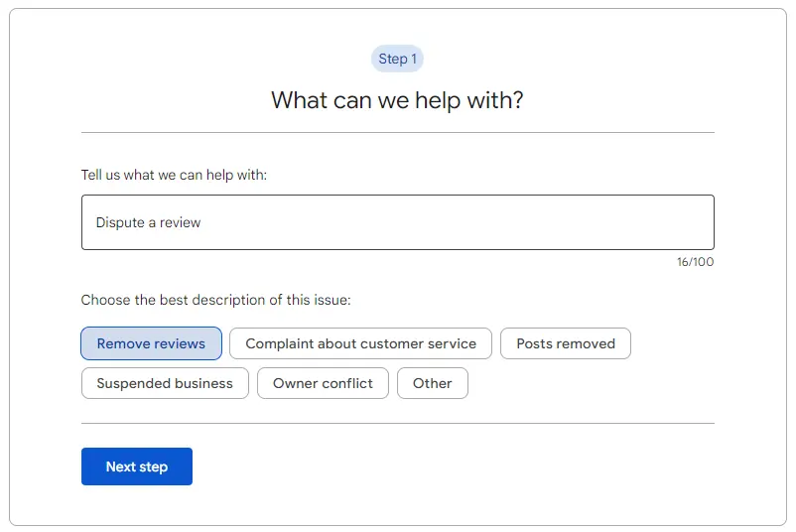
Task: Select the Owner conflict chip
Action: click(x=323, y=383)
